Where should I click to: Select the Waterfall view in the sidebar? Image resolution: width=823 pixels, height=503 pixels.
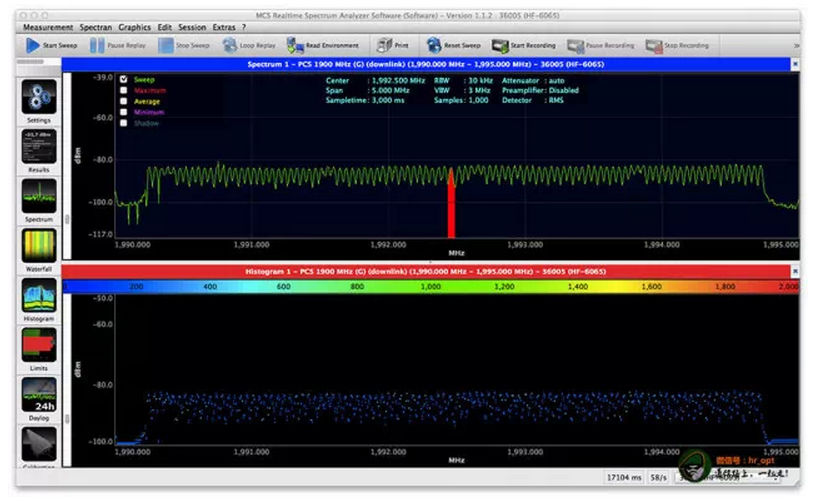(38, 246)
